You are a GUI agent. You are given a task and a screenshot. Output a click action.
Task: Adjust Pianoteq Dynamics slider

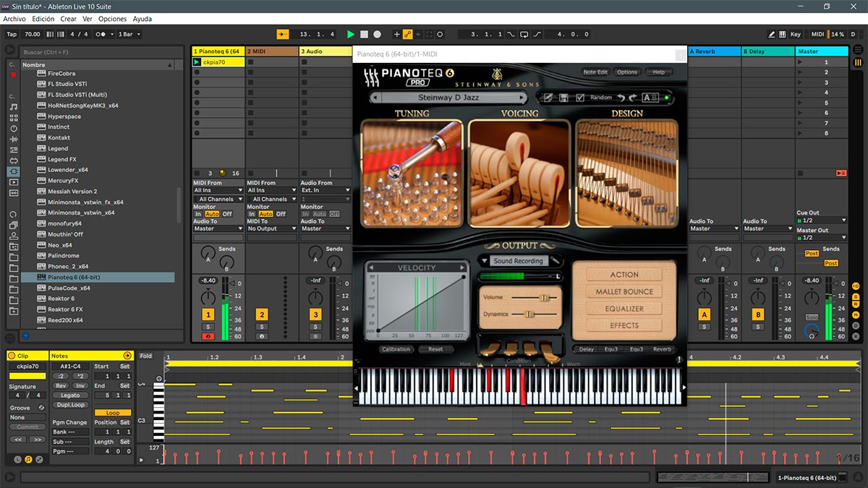(x=529, y=314)
